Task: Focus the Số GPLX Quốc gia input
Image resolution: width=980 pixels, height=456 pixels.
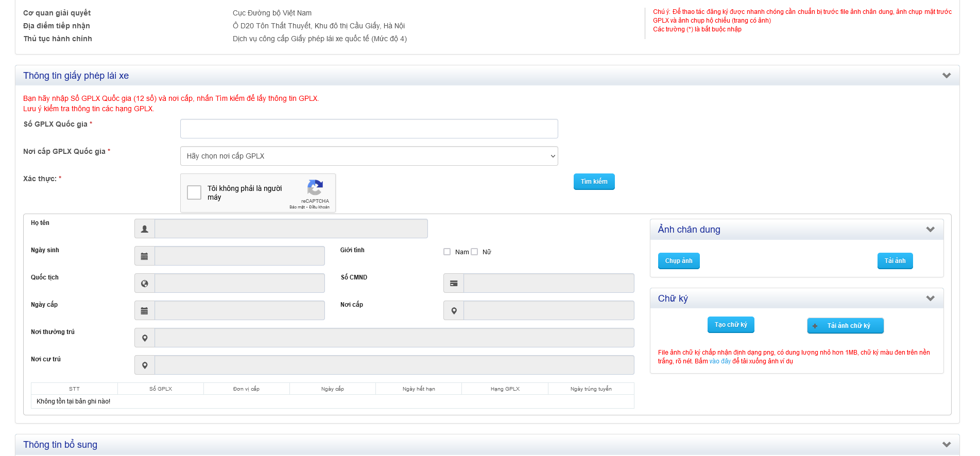Action: point(369,129)
